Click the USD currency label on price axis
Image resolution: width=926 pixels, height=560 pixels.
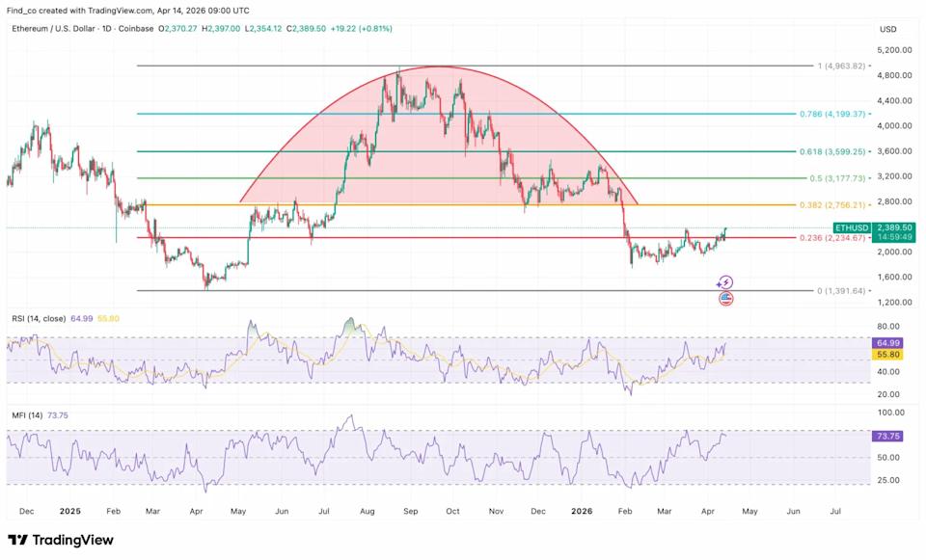point(887,29)
